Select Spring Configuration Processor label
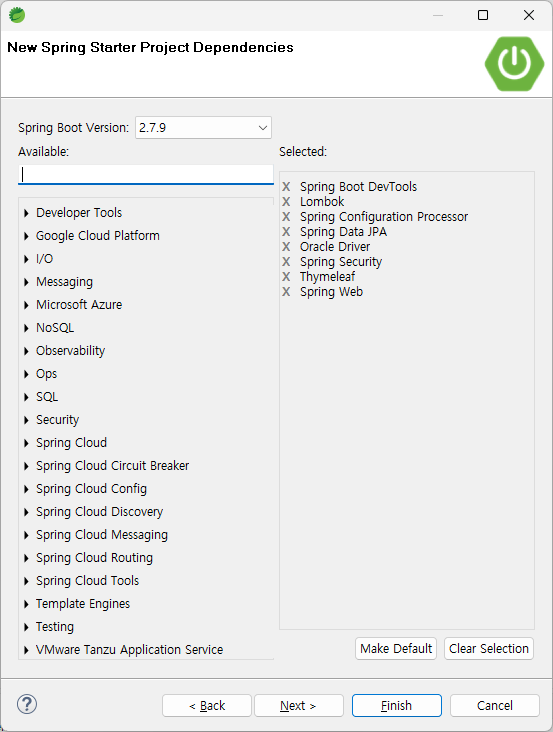553x732 pixels. pos(384,217)
